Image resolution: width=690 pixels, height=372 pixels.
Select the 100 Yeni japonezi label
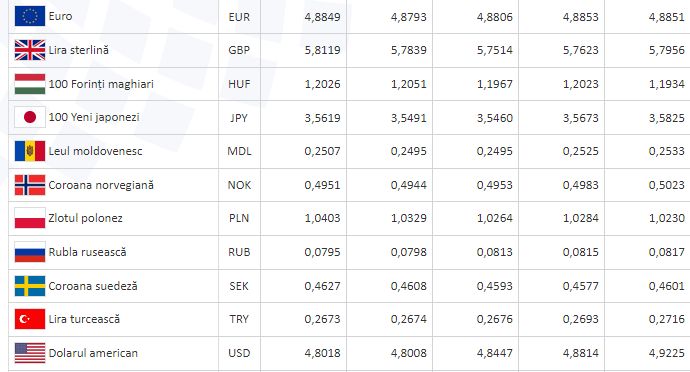(x=94, y=117)
